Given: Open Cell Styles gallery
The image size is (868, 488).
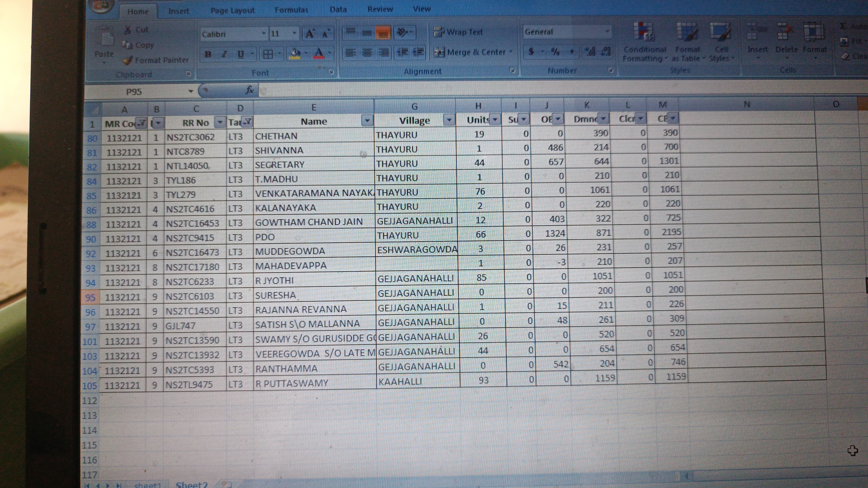Looking at the screenshot, I should pos(721,42).
